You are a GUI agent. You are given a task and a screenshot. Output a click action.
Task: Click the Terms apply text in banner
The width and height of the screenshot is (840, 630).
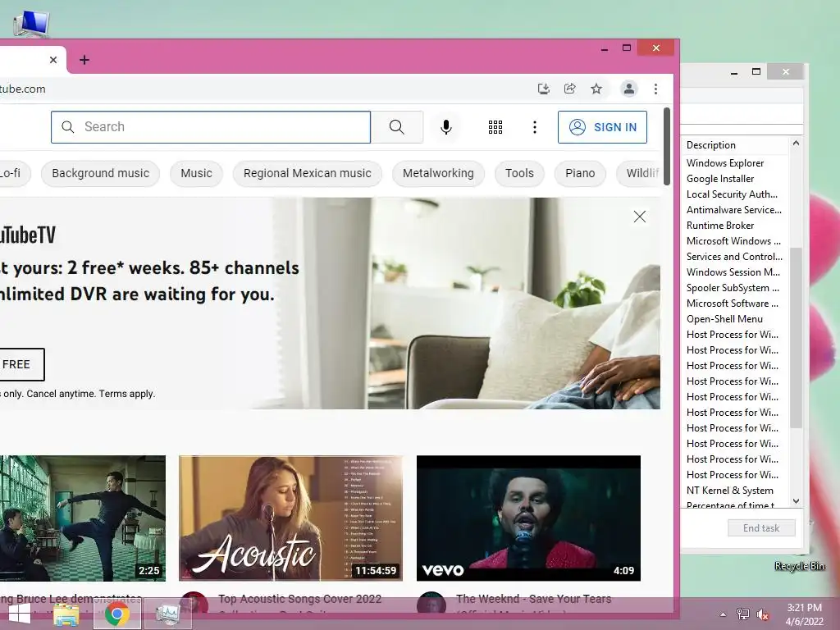[127, 394]
